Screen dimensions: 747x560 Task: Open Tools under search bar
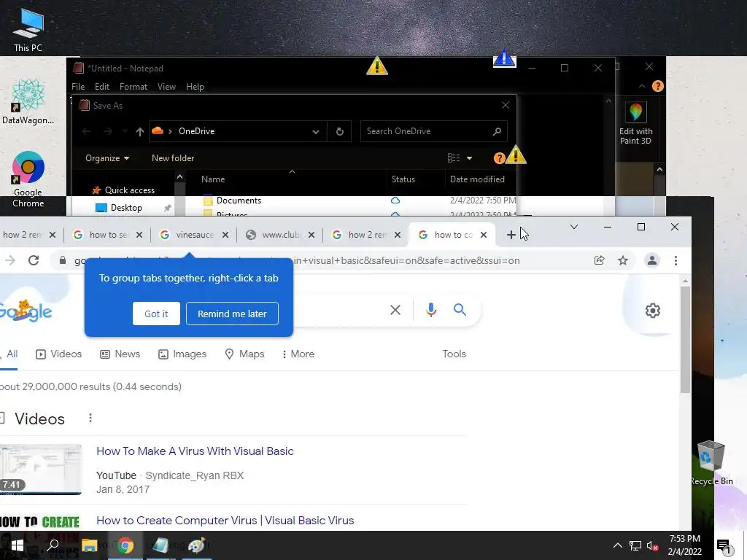click(454, 354)
